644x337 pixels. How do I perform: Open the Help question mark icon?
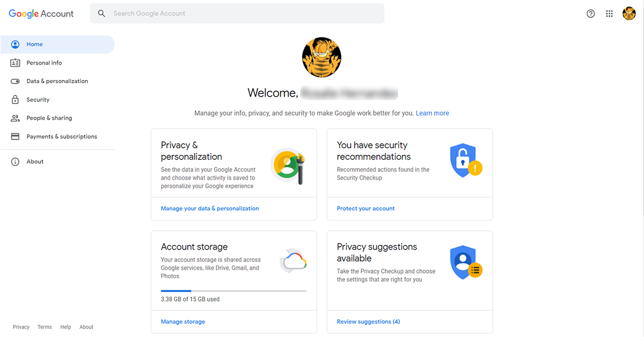click(591, 14)
